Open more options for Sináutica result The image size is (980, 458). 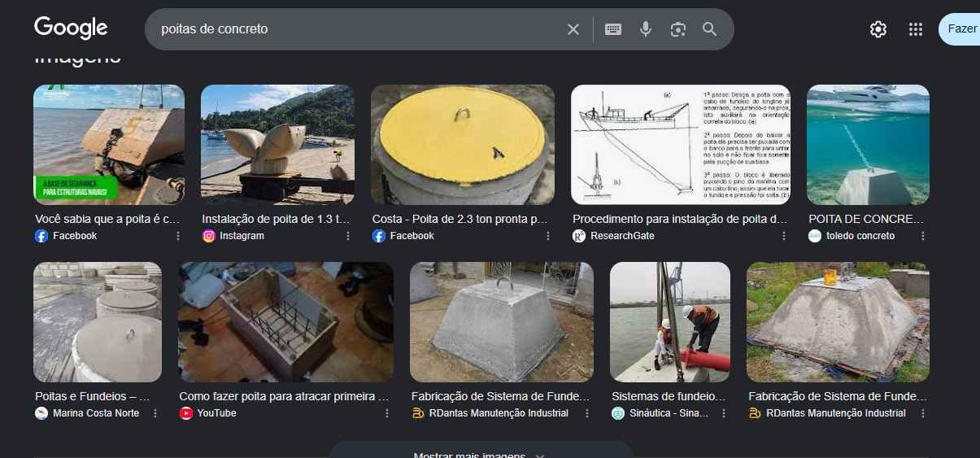point(724,413)
